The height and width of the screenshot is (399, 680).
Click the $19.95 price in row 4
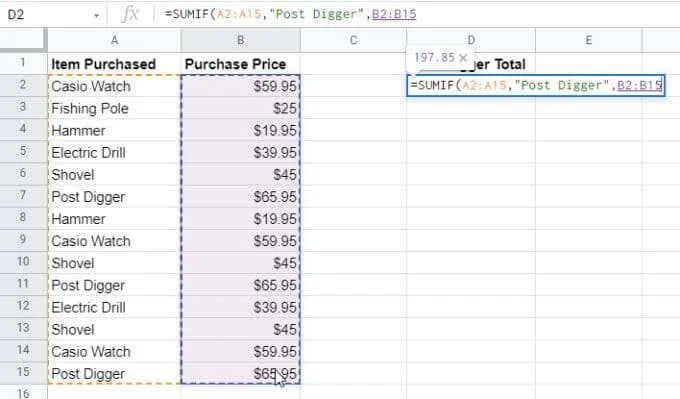tap(240, 130)
